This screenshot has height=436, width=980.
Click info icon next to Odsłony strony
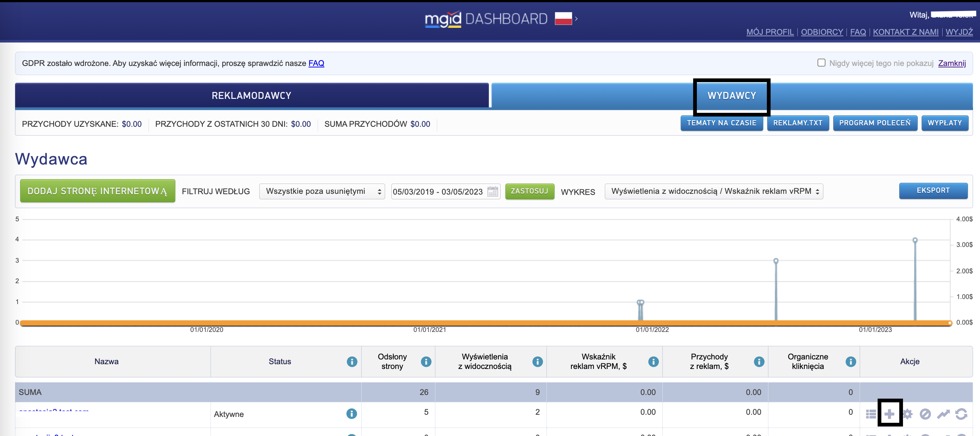click(x=426, y=362)
